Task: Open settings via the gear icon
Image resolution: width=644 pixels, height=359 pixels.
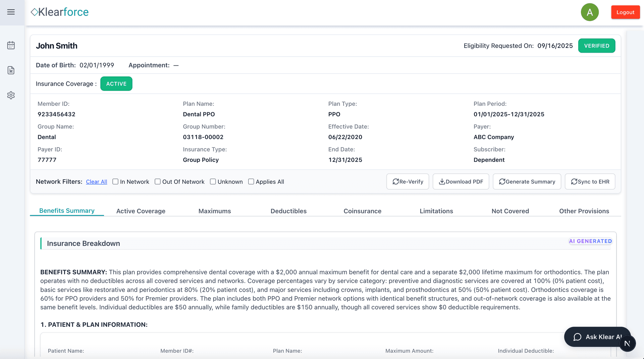Action: coord(11,95)
